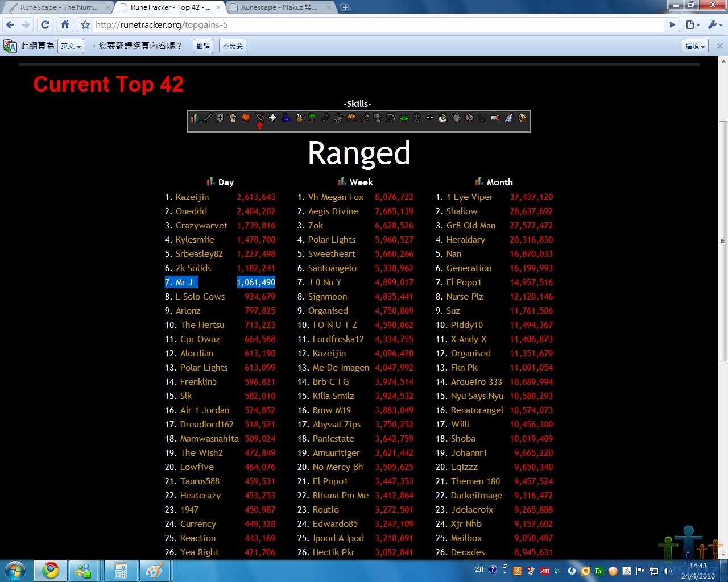728x582 pixels.
Task: Select the Woodcutting tree icon
Action: (x=312, y=118)
